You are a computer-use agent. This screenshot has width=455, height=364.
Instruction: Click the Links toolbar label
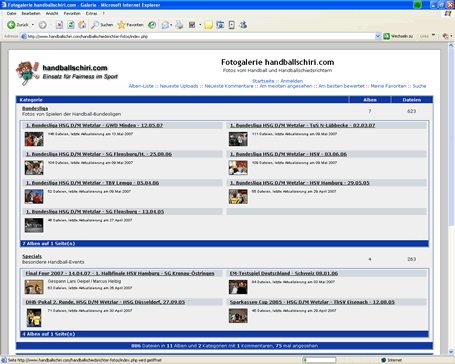click(x=424, y=36)
